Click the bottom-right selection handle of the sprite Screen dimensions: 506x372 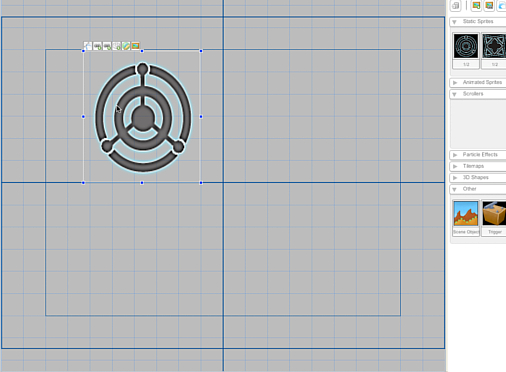(201, 183)
